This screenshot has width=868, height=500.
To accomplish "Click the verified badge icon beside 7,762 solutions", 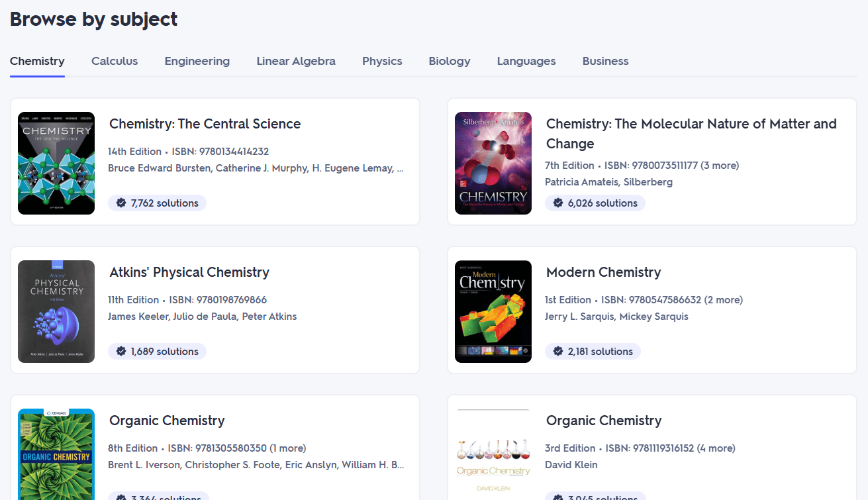I will coord(121,203).
